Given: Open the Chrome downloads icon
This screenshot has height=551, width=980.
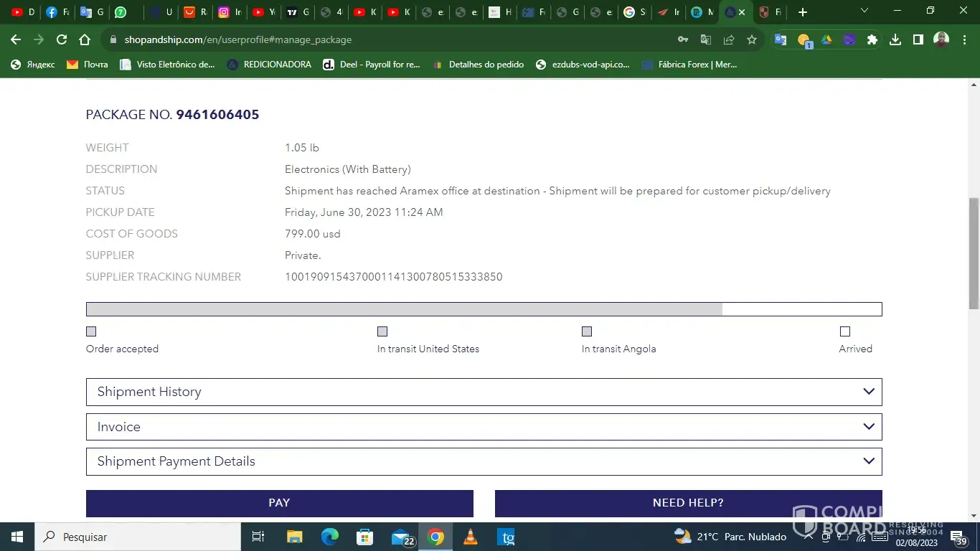Looking at the screenshot, I should [895, 40].
